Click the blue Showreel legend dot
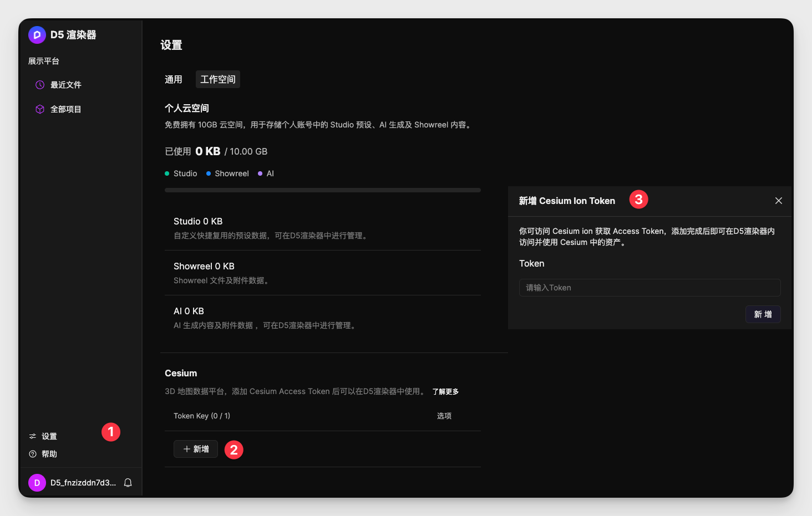 [209, 173]
